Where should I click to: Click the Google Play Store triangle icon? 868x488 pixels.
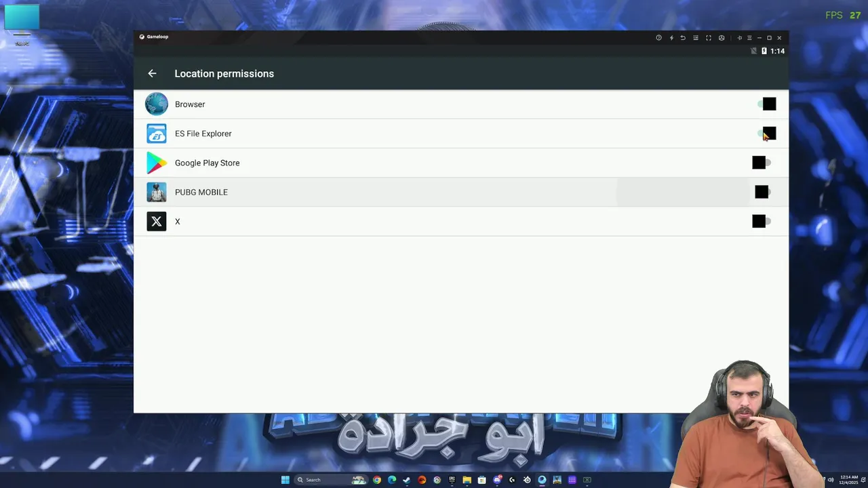(x=157, y=163)
